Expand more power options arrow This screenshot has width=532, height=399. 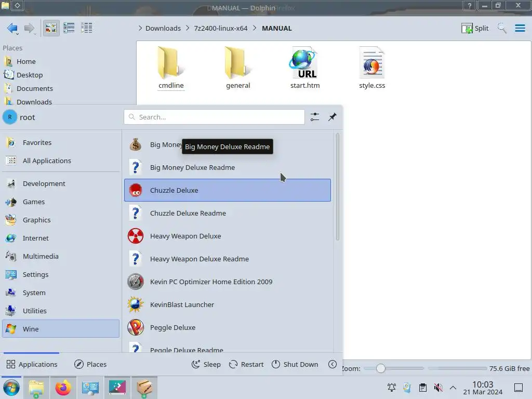[332, 364]
